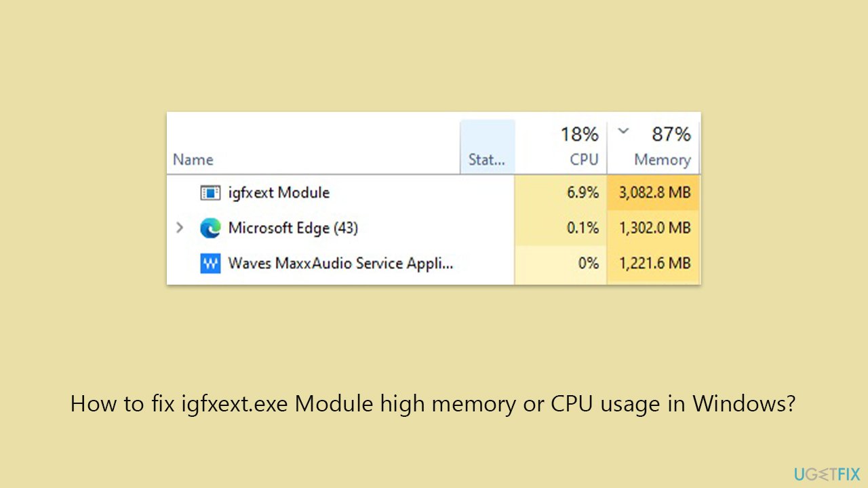The height and width of the screenshot is (488, 868).
Task: Click the Microsoft Edge (43) process entry
Action: click(x=294, y=228)
